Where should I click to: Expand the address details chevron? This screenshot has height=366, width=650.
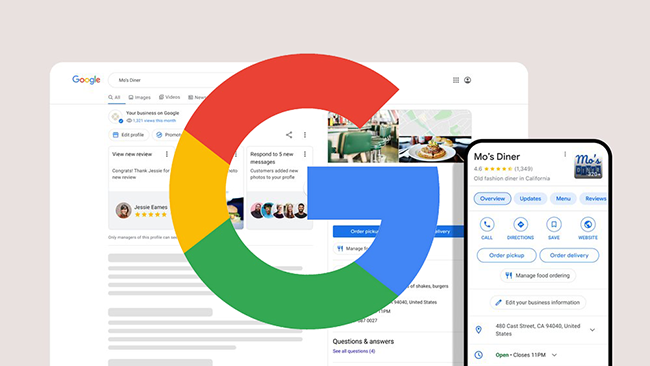point(592,330)
